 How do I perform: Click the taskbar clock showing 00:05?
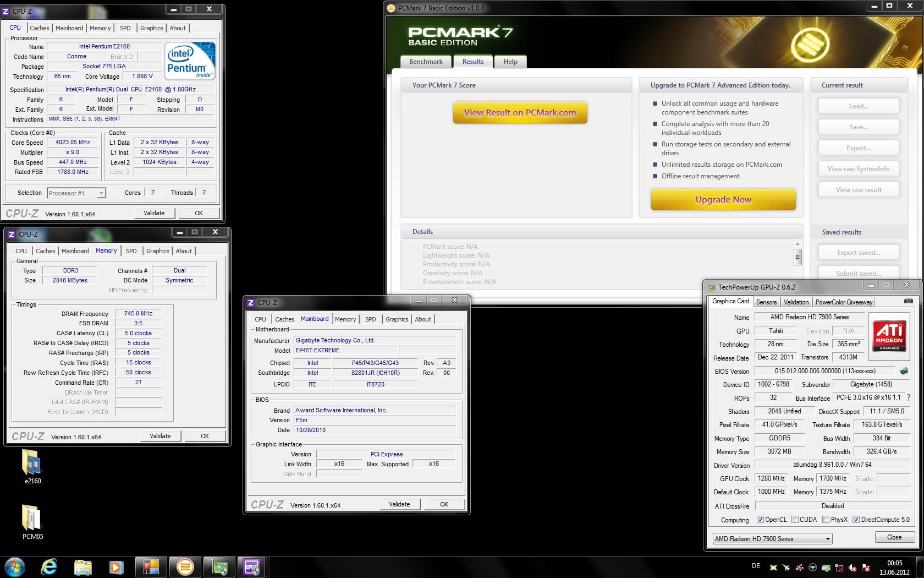(x=894, y=567)
